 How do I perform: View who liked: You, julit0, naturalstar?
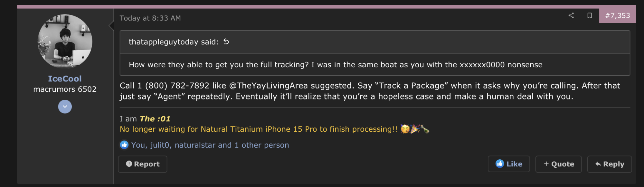click(x=210, y=145)
